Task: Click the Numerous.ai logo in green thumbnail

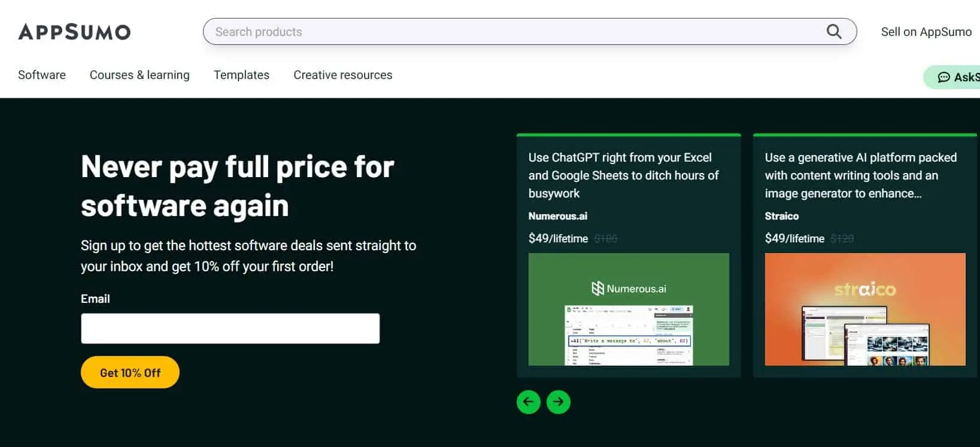Action: pos(629,288)
